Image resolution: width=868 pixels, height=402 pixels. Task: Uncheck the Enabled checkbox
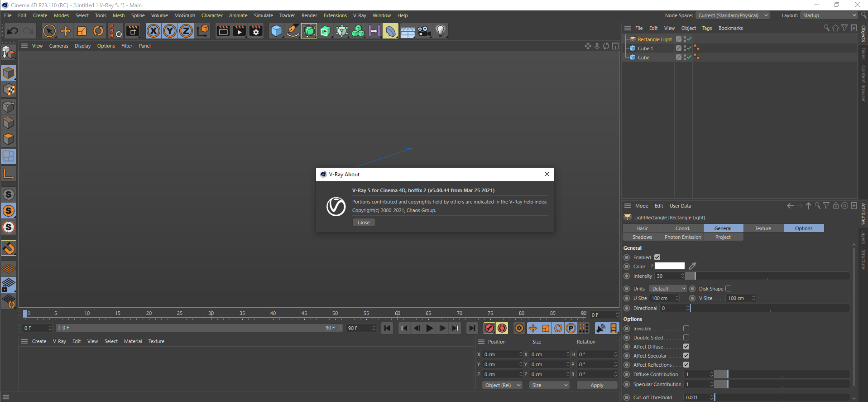pos(657,257)
